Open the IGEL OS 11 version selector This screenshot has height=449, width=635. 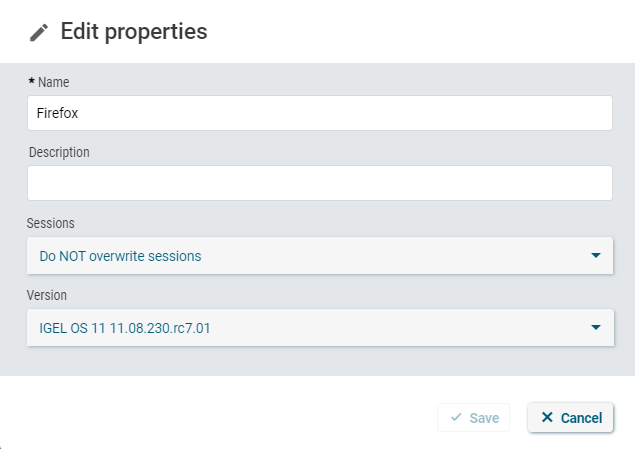(300, 327)
